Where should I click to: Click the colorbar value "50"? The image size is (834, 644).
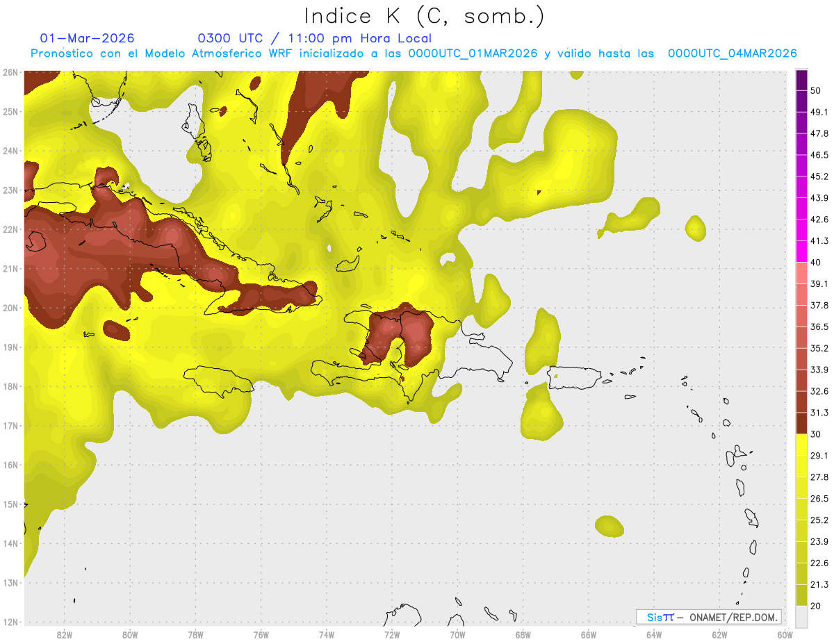coord(815,91)
